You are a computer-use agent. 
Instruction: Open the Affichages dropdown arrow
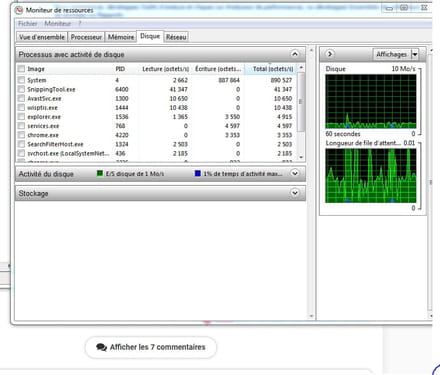[415, 54]
